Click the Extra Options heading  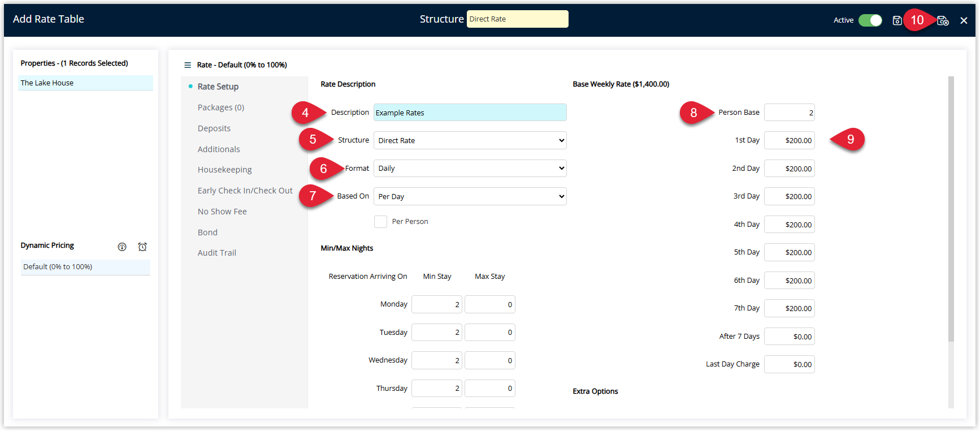tap(595, 391)
